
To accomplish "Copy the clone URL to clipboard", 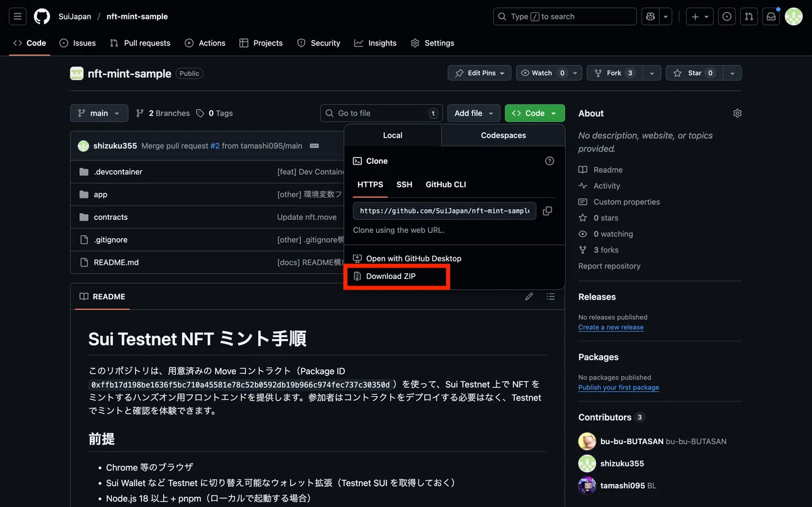I will tap(547, 211).
